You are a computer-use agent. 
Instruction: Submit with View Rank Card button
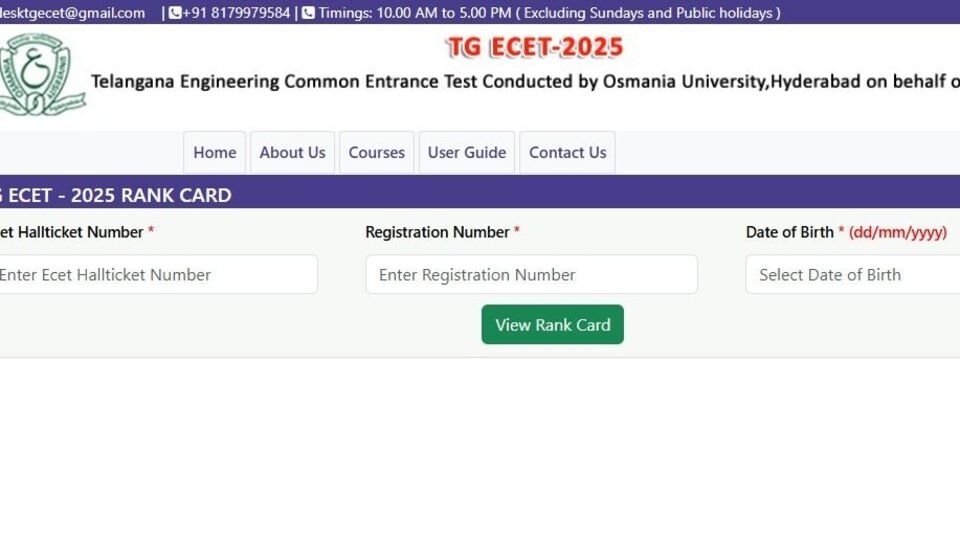pos(552,324)
